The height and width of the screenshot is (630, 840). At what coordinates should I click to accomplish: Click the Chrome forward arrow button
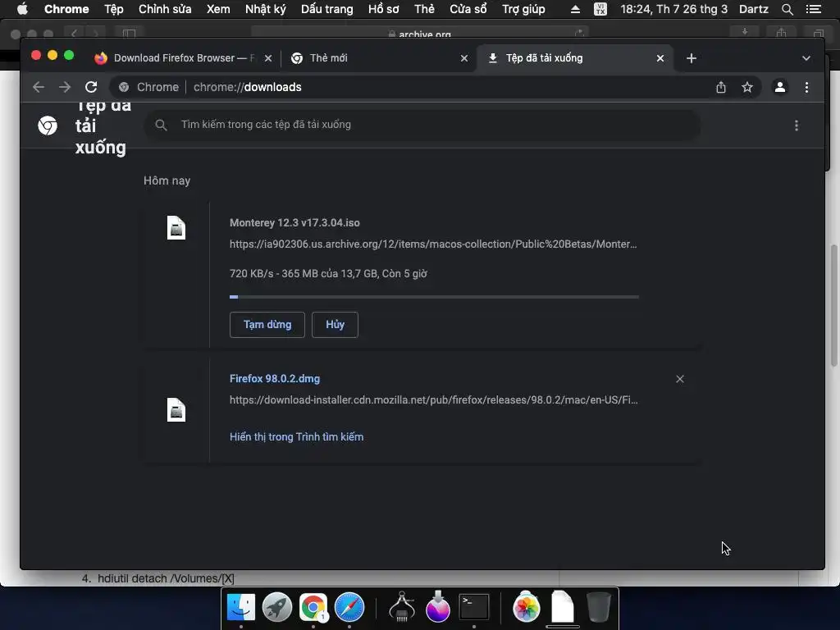65,87
